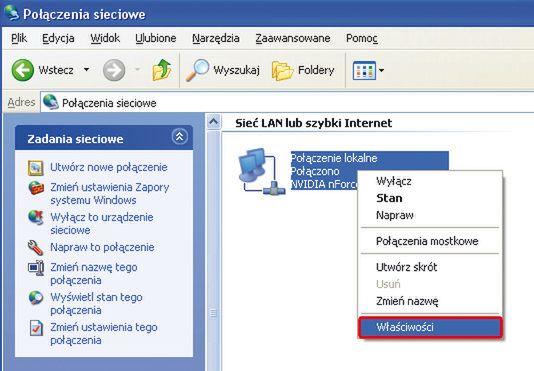The width and height of the screenshot is (534, 371).
Task: Click the title bar network icon
Action: click(12, 13)
